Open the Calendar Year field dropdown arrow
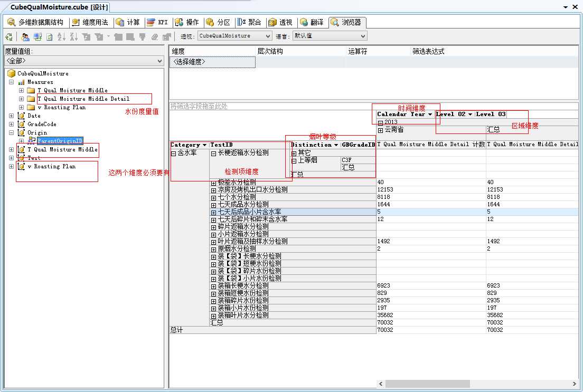The width and height of the screenshot is (583, 392). tap(430, 114)
